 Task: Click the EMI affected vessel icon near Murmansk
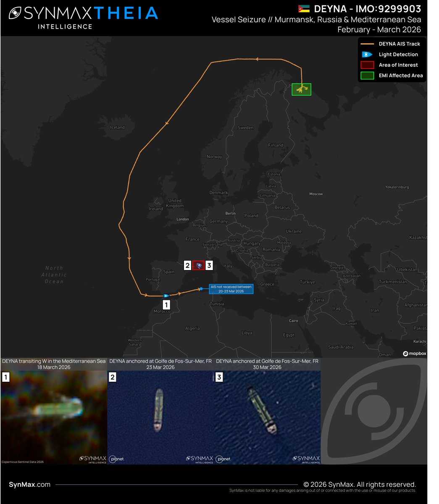coord(302,89)
